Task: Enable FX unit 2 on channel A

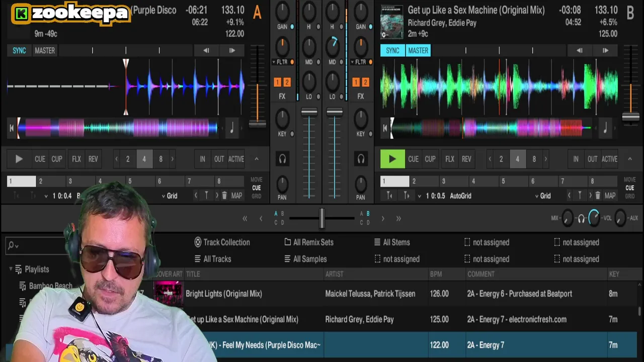Action: click(x=286, y=82)
